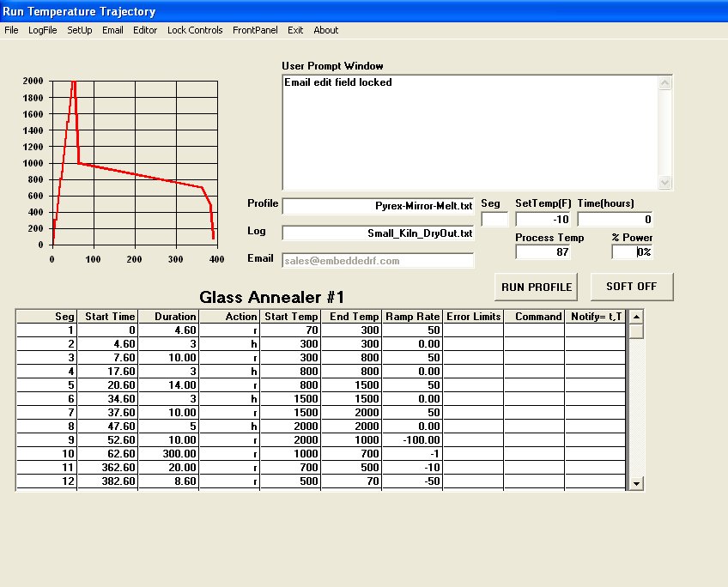Viewport: 728px width, 587px height.
Task: Select segment 6 Start Time cell 34.60
Action: coord(107,398)
